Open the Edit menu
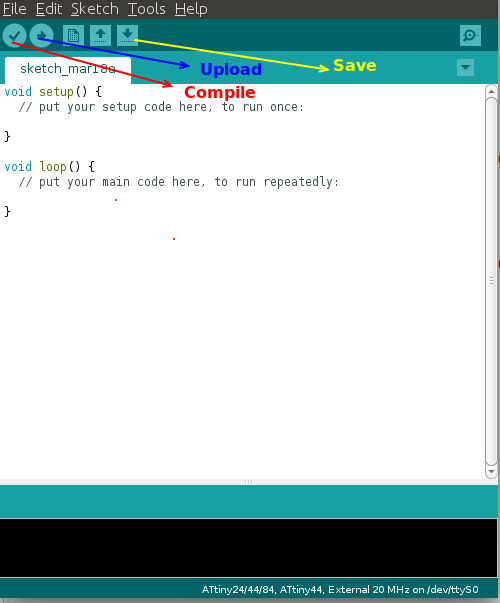500x603 pixels. (x=49, y=9)
